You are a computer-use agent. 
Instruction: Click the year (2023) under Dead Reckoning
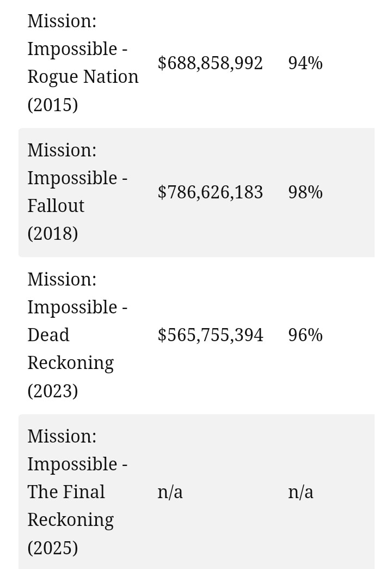click(x=53, y=391)
